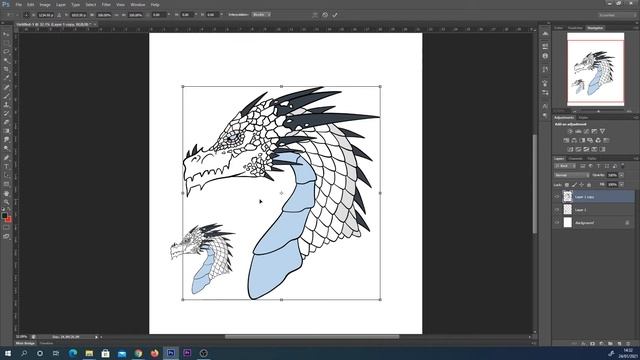Switch to warp mode icon
This screenshot has height=360, width=640.
pyautogui.click(x=315, y=15)
